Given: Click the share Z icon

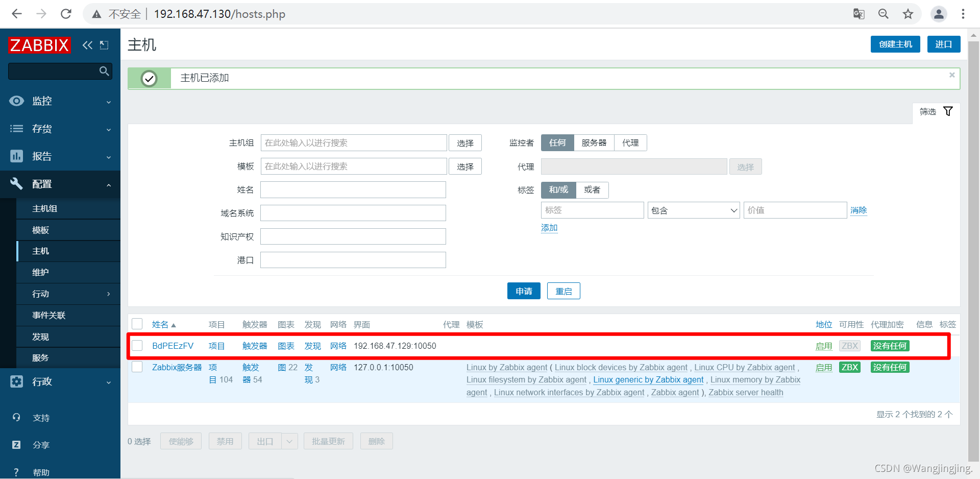Looking at the screenshot, I should pos(16,445).
